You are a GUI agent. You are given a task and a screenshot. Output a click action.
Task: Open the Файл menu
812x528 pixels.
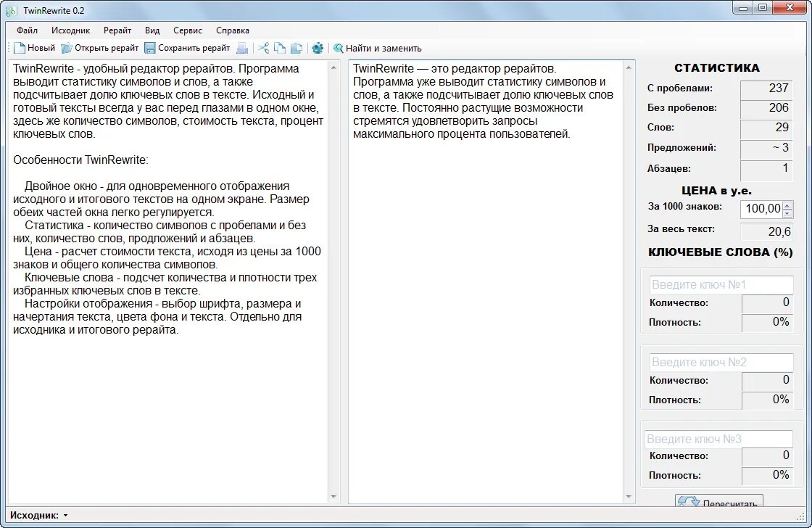[27, 30]
